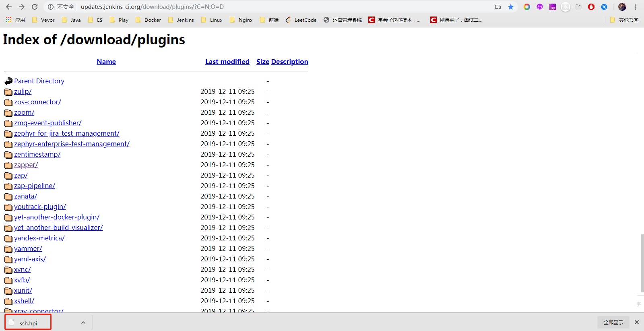This screenshot has height=331, width=644.
Task: Click the Parent Directory back-arrow icon
Action: pyautogui.click(x=8, y=81)
